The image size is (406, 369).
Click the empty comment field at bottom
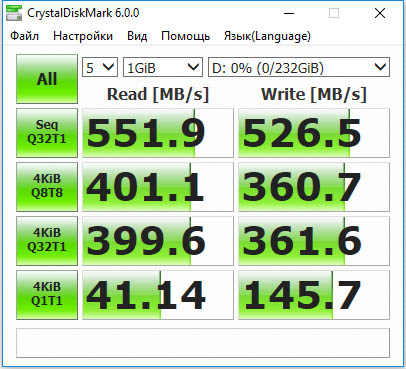203,343
